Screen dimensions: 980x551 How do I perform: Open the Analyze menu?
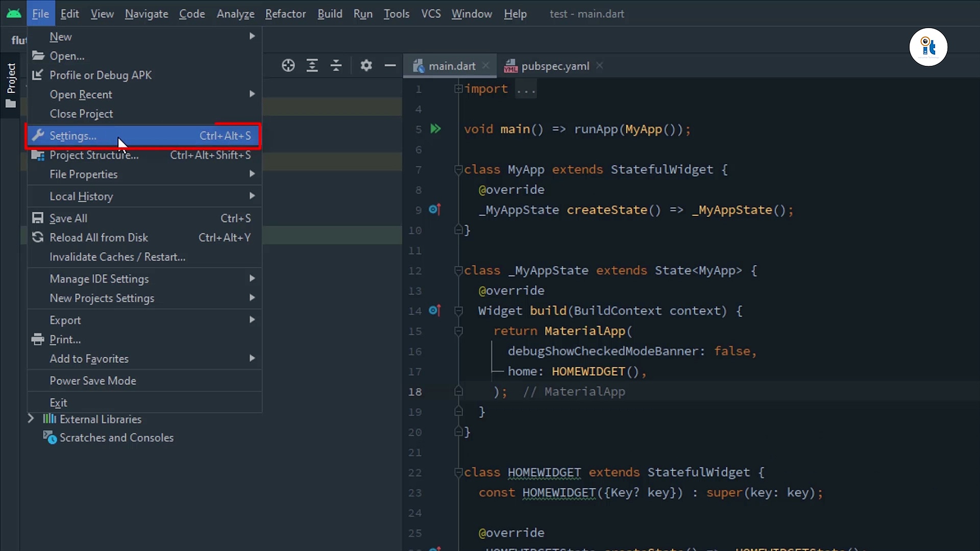[235, 14]
